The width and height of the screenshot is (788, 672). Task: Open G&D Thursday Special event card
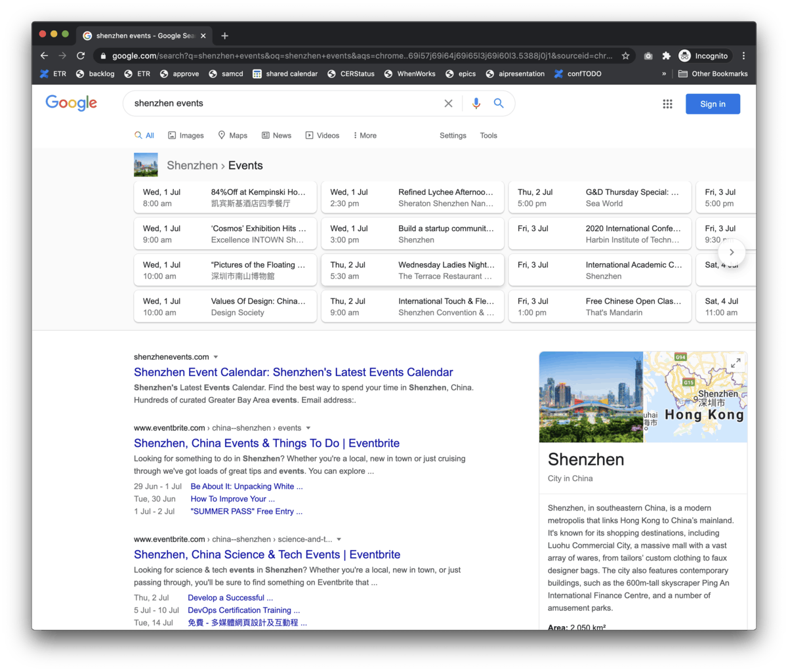click(600, 198)
